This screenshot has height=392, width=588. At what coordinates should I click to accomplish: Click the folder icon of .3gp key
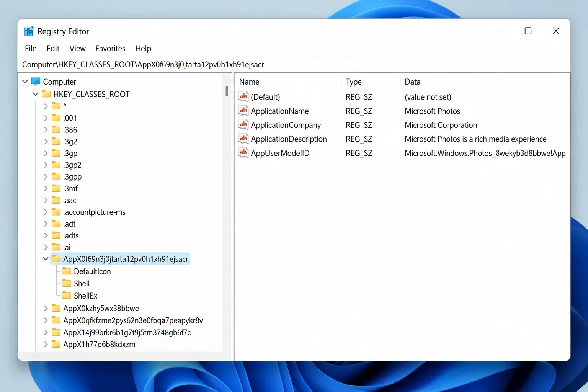point(56,153)
